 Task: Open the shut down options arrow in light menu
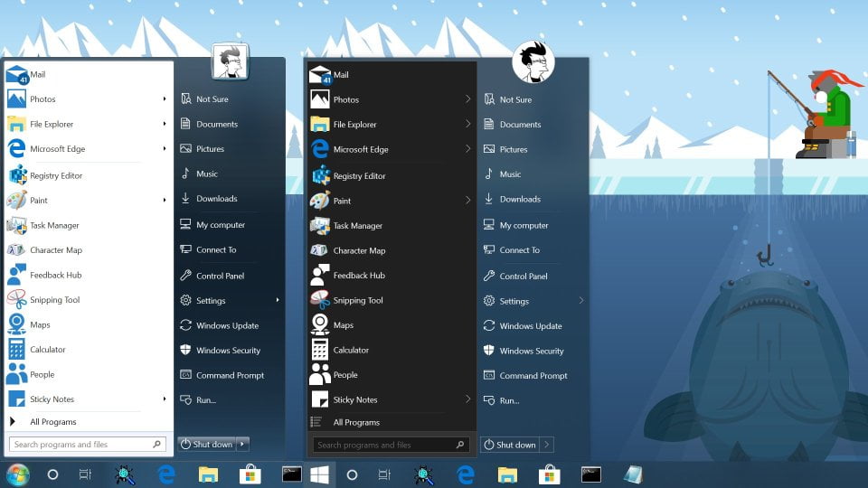[243, 444]
